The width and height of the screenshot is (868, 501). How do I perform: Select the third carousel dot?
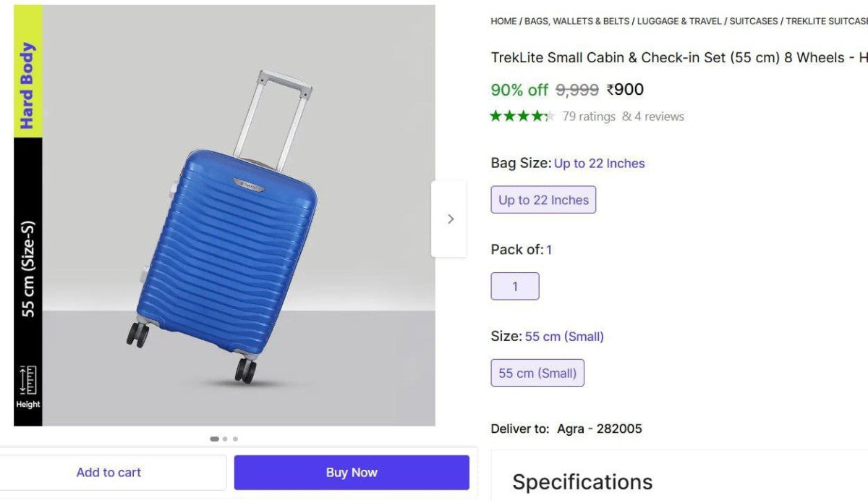click(x=235, y=438)
